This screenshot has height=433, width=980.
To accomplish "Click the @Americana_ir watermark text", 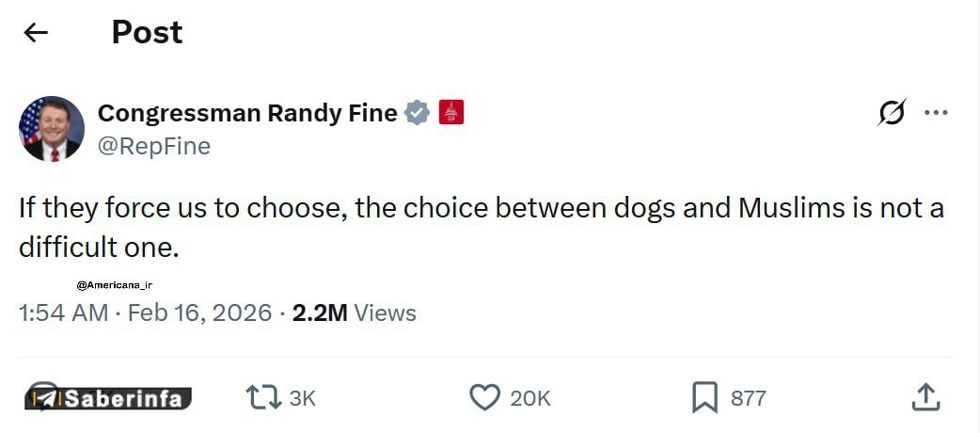I will pyautogui.click(x=114, y=284).
